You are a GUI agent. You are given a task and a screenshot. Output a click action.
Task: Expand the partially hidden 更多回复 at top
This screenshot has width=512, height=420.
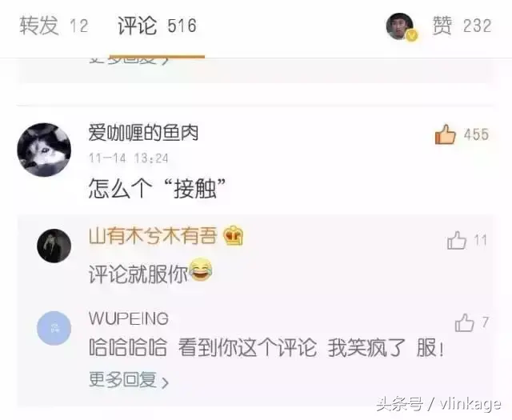click(x=130, y=61)
